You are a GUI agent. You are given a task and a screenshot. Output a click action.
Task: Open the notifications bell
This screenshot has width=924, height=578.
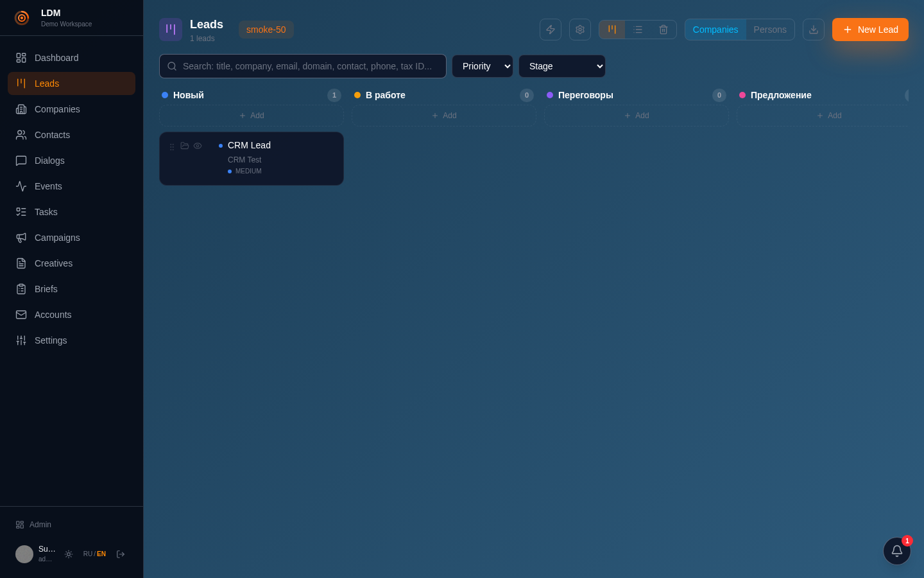click(897, 551)
